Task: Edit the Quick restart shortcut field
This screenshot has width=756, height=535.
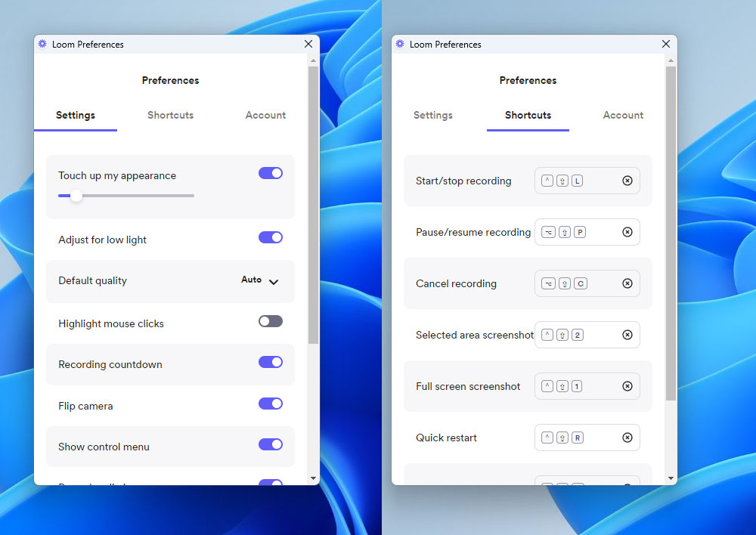Action: 587,438
